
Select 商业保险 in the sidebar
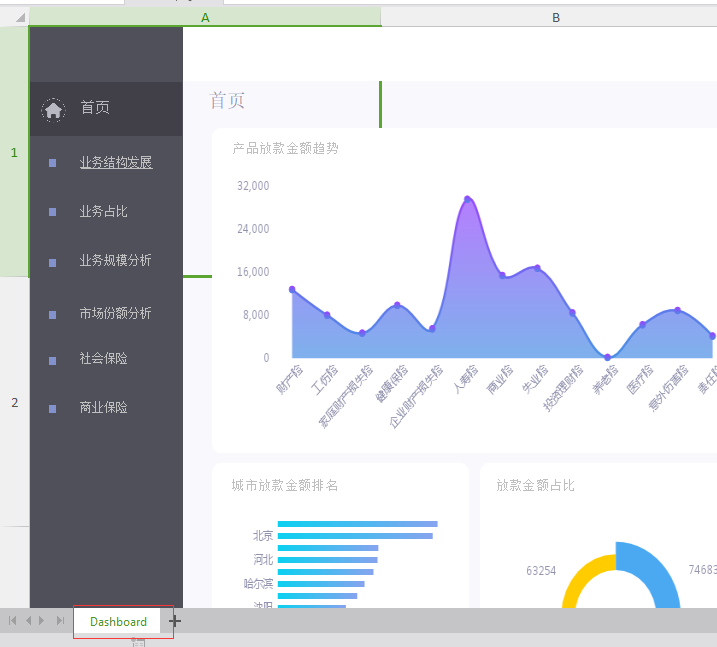pos(103,408)
